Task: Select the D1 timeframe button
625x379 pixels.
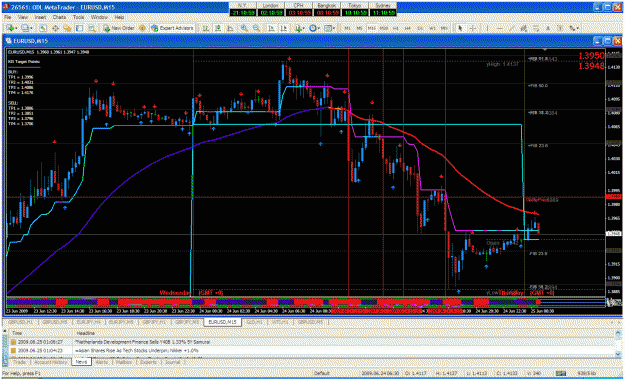Action: point(420,28)
